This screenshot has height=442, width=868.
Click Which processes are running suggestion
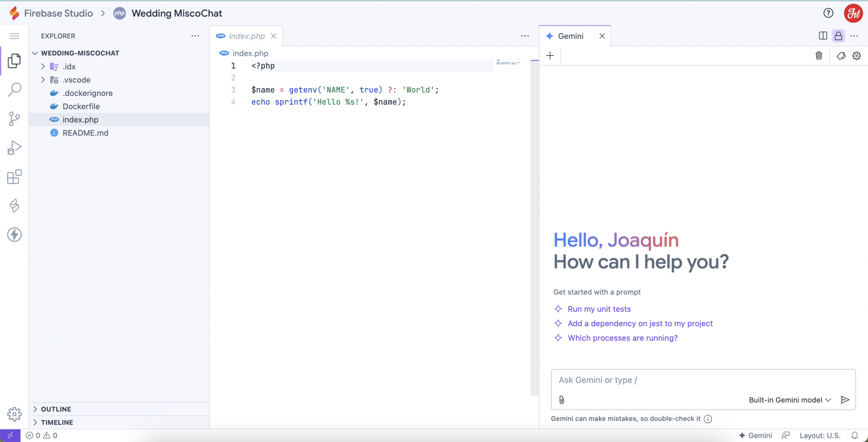tap(622, 338)
